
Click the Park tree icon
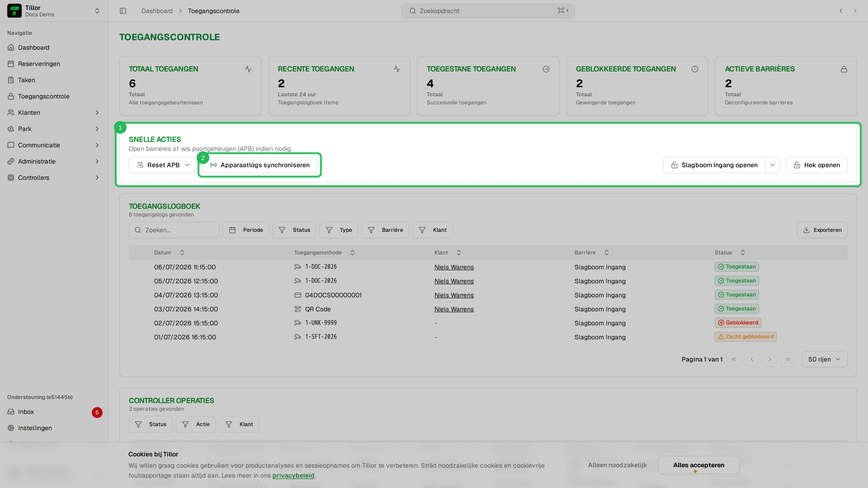point(11,129)
